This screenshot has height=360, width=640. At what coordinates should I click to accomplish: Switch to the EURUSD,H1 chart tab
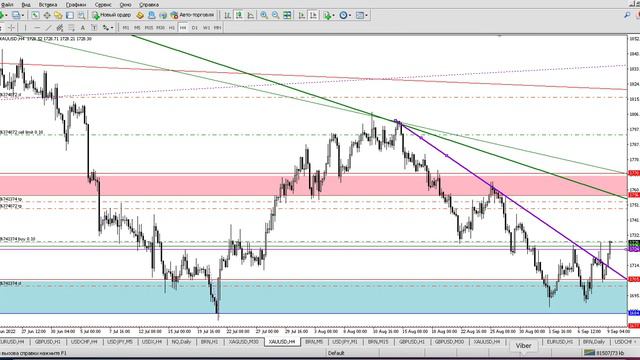pyautogui.click(x=560, y=342)
